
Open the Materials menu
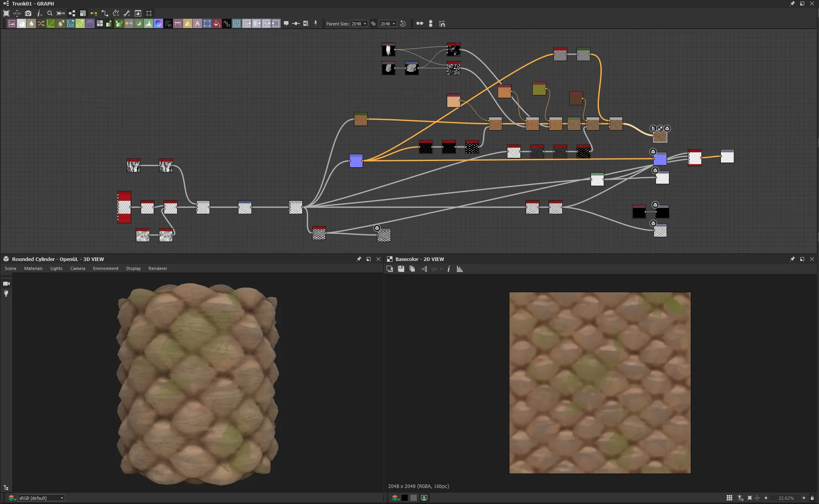coord(33,268)
